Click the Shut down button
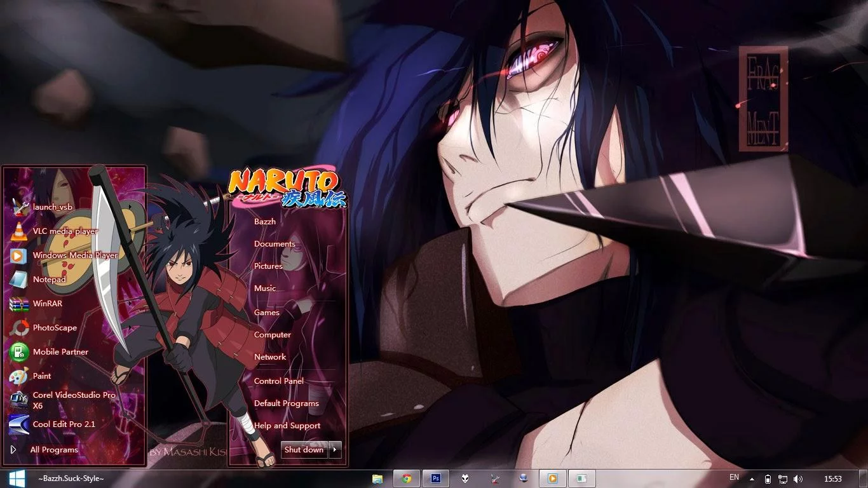The image size is (868, 488). 304,450
